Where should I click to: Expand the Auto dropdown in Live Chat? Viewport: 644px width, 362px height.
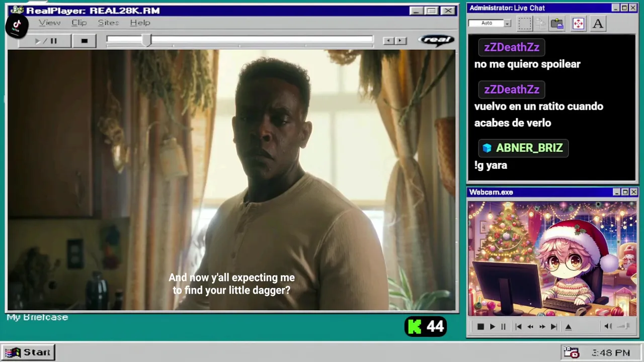click(508, 23)
